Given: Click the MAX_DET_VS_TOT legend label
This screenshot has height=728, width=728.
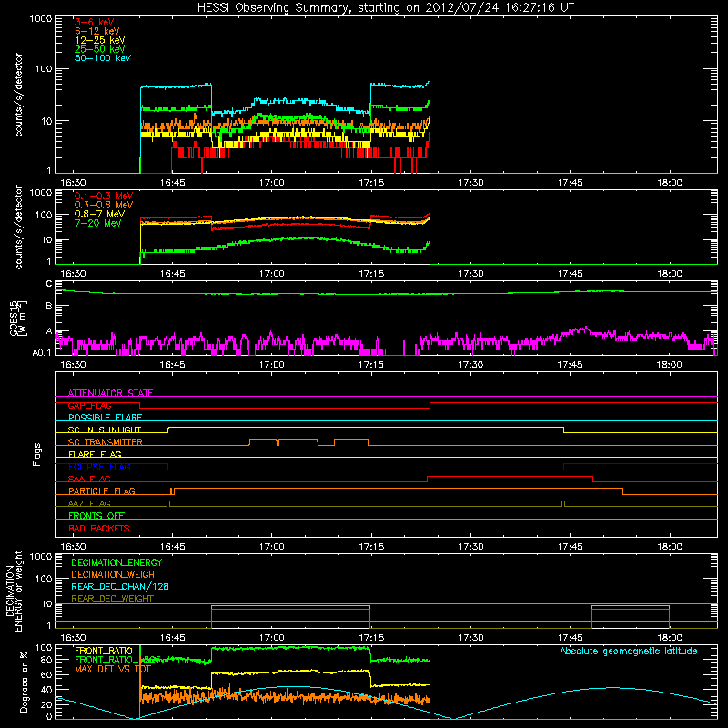Looking at the screenshot, I should tap(113, 669).
